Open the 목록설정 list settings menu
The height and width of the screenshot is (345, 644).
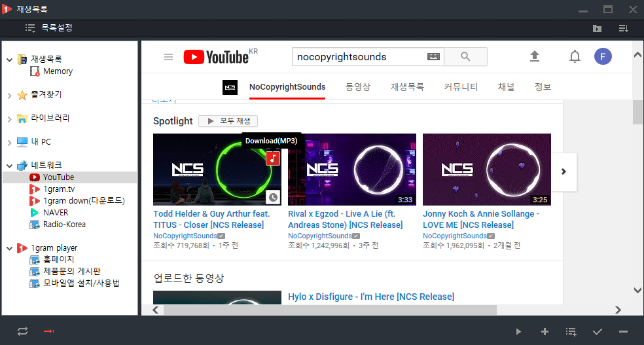click(48, 28)
